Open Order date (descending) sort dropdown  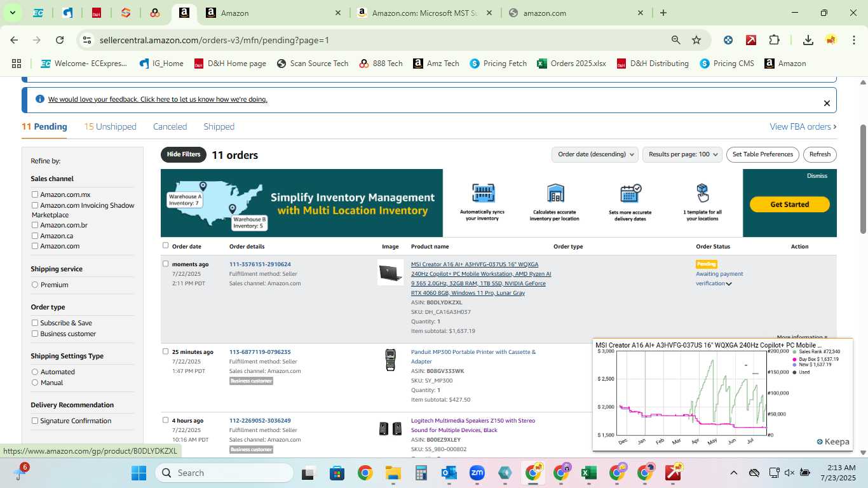[595, 154]
